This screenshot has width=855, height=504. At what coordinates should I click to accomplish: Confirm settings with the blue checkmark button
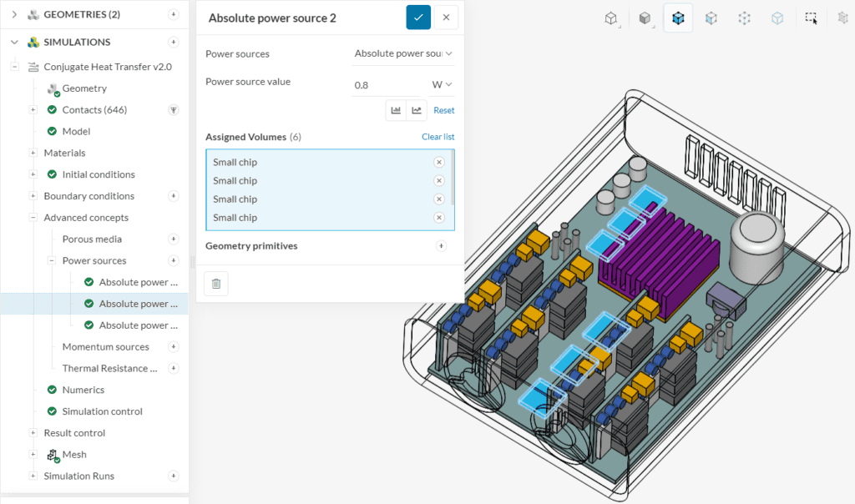[418, 18]
